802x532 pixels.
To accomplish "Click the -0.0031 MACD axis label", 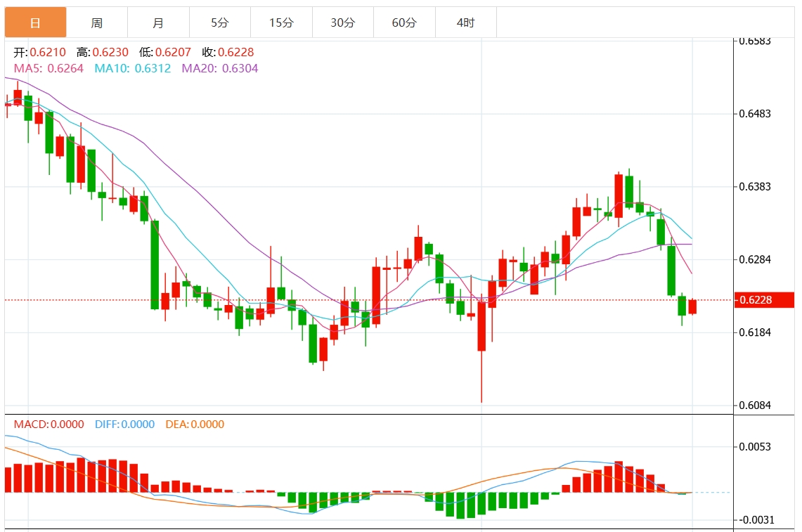I will coord(755,520).
